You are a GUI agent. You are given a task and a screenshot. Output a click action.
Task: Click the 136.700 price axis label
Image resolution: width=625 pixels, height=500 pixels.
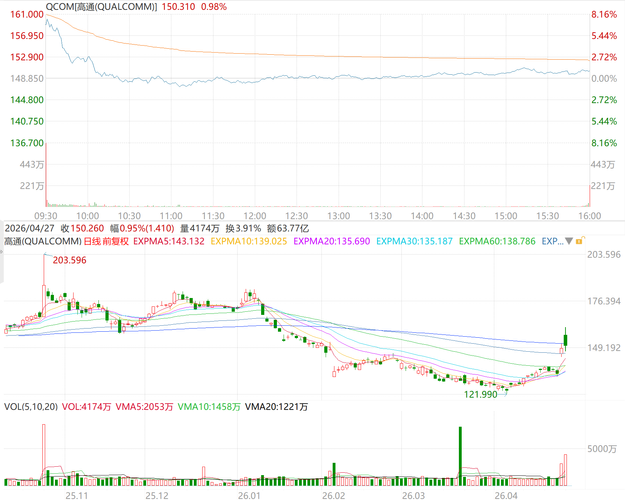click(x=27, y=143)
